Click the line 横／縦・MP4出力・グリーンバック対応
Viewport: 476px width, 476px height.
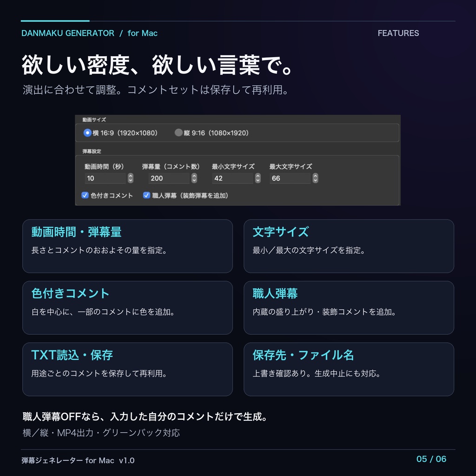(x=101, y=433)
